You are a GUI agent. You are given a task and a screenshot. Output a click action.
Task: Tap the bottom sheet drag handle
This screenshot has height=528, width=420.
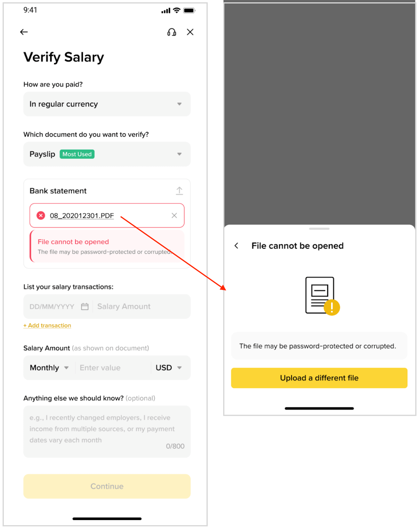coord(319,229)
